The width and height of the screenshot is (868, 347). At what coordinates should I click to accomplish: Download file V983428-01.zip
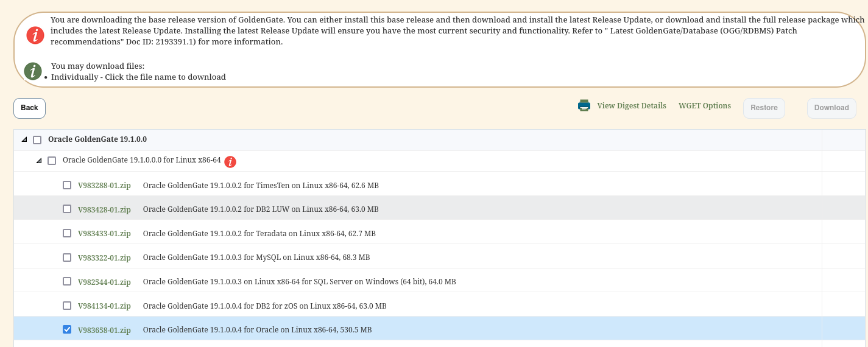pyautogui.click(x=104, y=209)
